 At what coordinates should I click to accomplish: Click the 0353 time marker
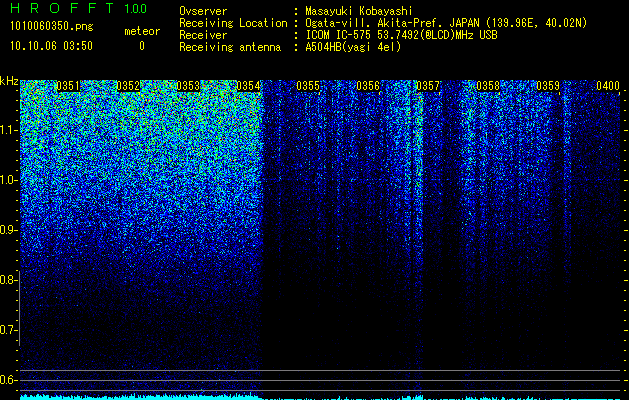pos(188,86)
